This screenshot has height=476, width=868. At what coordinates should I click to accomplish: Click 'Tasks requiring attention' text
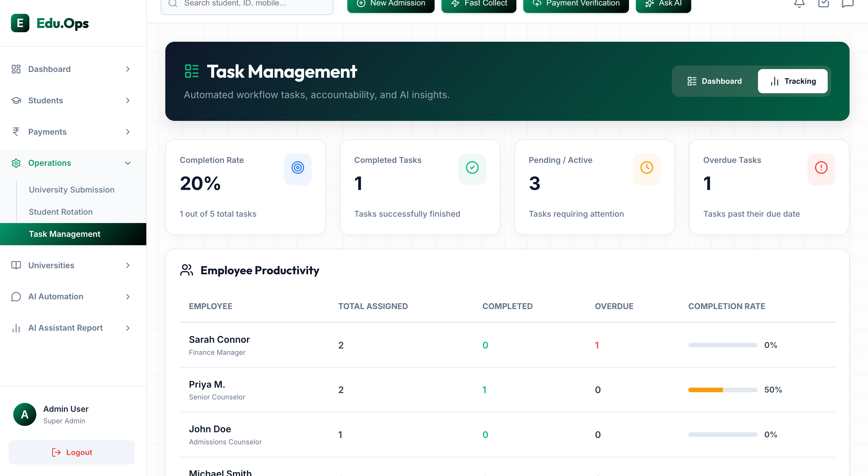[x=576, y=214]
